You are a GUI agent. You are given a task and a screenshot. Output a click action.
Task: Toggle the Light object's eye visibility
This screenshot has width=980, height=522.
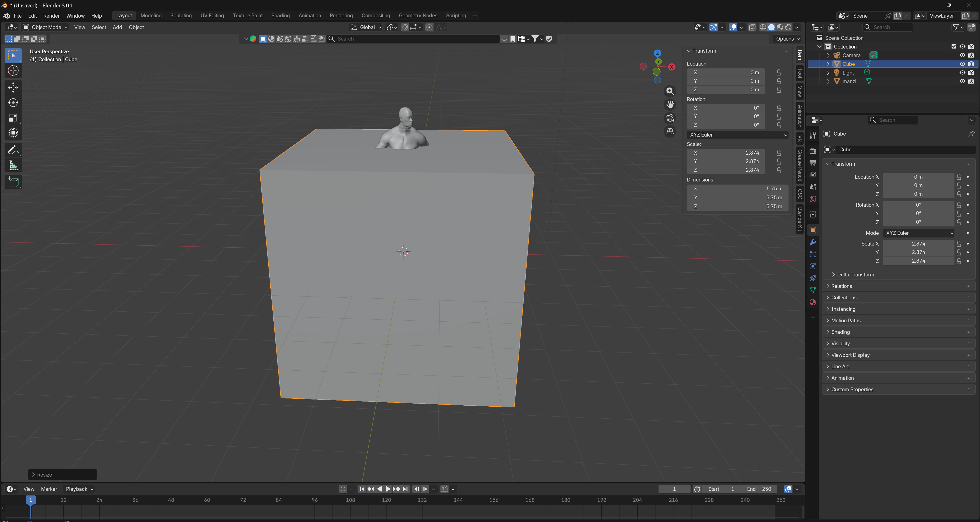point(962,73)
